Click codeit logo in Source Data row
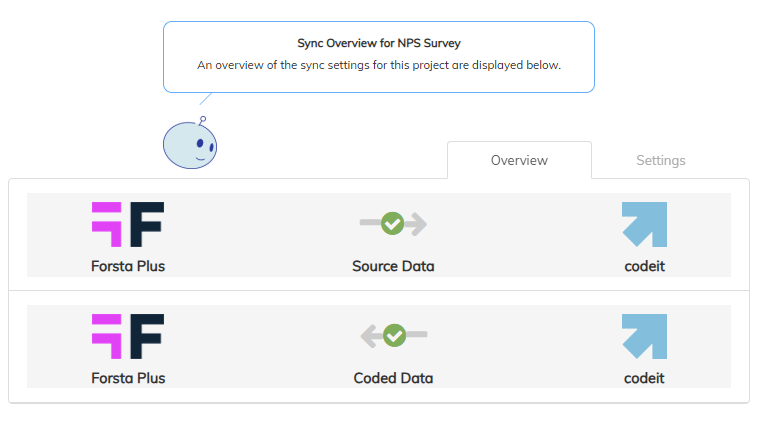The image size is (769, 435). (x=644, y=225)
